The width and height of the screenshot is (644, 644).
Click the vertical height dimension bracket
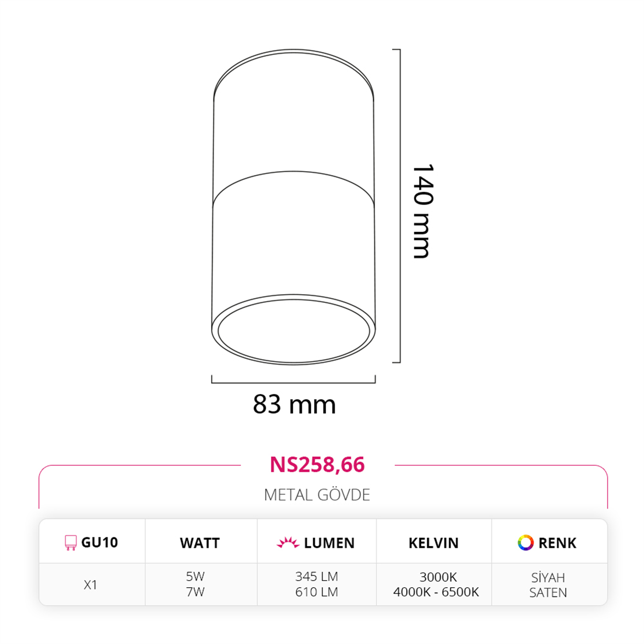(x=397, y=206)
